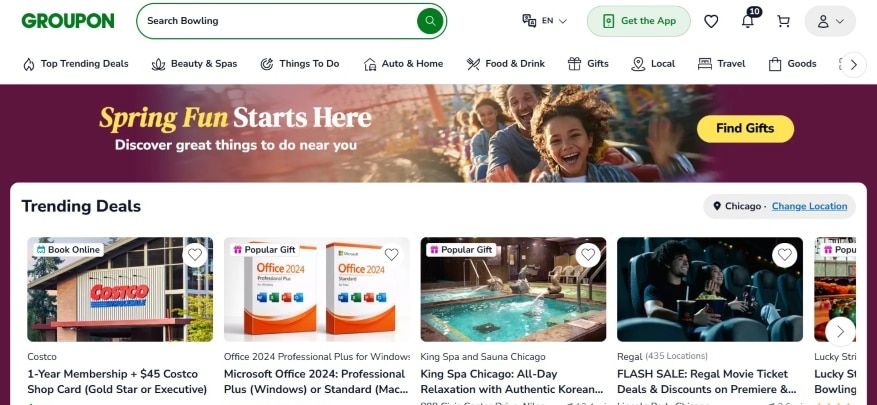877x405 pixels.
Task: Favorite the King Spa deal heart
Action: click(588, 255)
